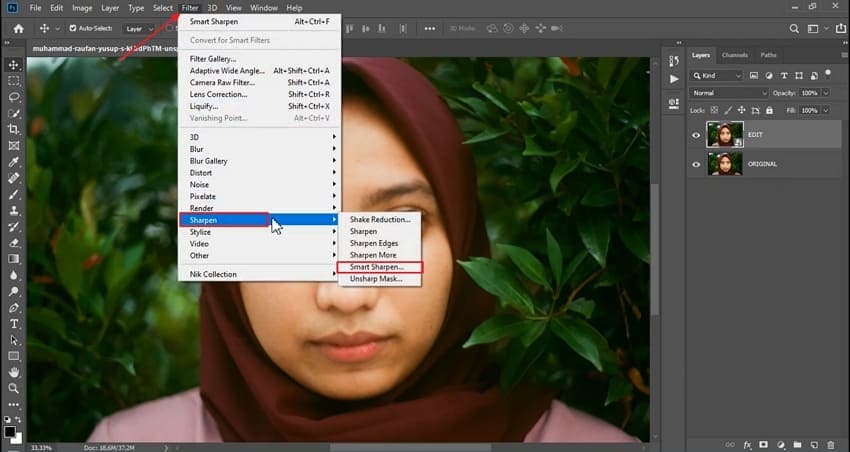Choose Unsharp Mask... from the submenu
The height and width of the screenshot is (452, 850).
pos(379,279)
